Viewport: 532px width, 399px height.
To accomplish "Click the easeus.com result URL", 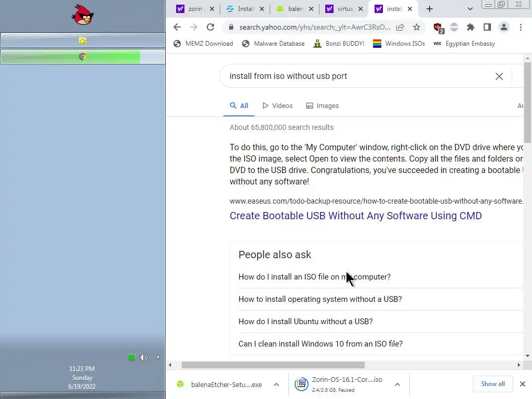I will click(x=376, y=201).
